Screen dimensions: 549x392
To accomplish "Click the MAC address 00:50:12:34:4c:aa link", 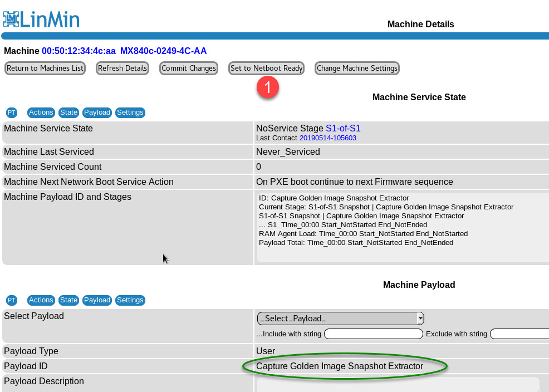I will (79, 51).
